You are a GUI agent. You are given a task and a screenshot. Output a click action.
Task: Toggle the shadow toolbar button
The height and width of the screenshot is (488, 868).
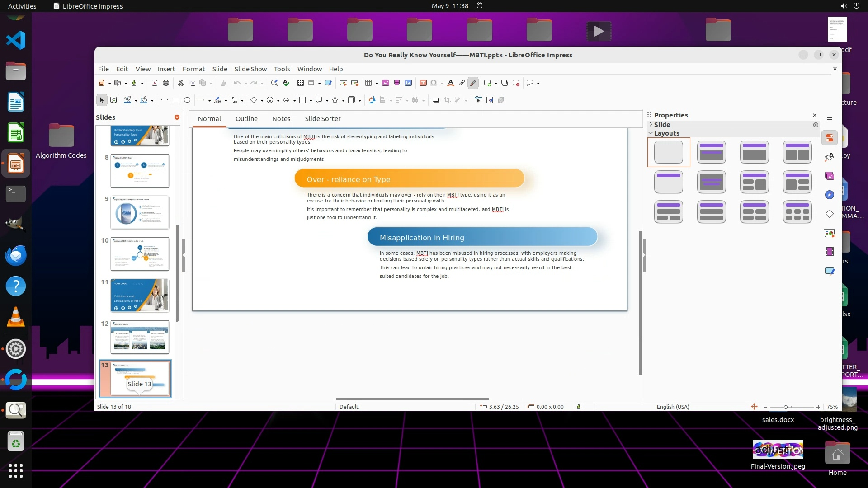pos(436,100)
